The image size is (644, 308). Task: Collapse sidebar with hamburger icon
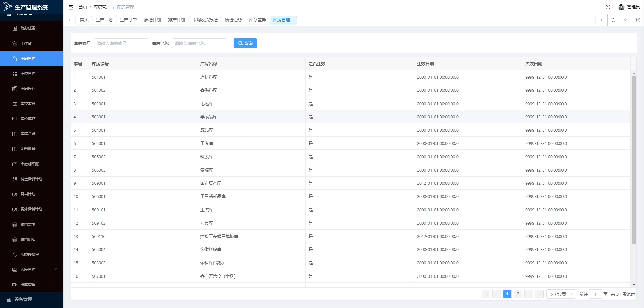point(71,7)
